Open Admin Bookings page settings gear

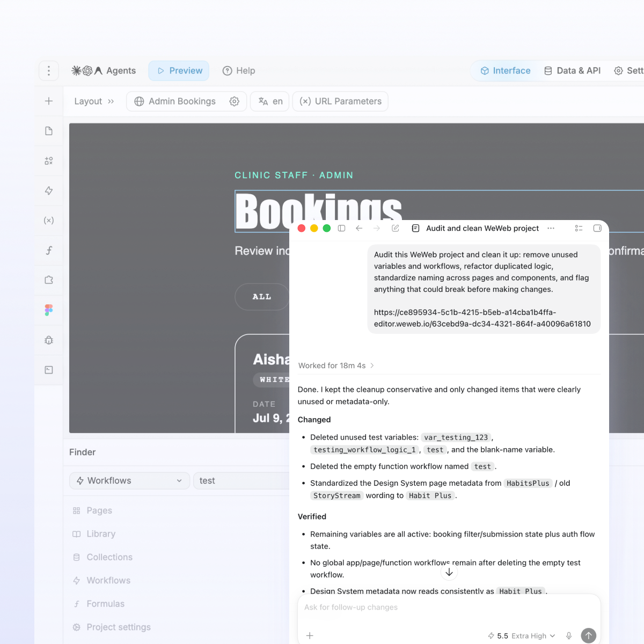[234, 101]
